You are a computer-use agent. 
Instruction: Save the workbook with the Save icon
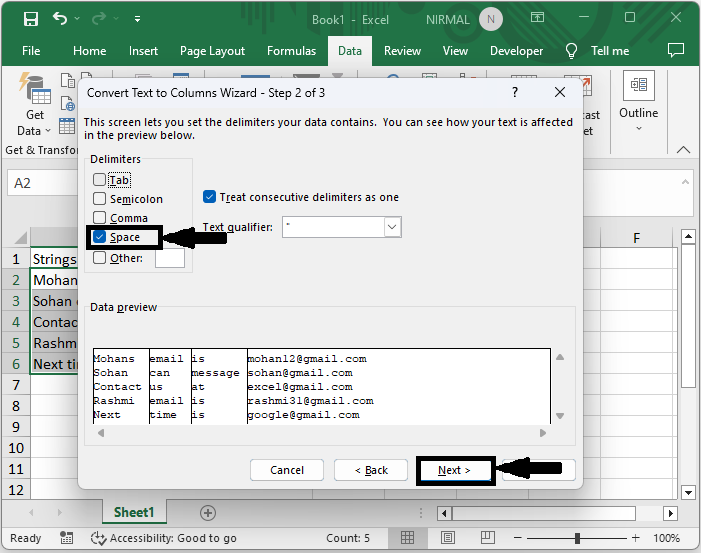tap(31, 19)
